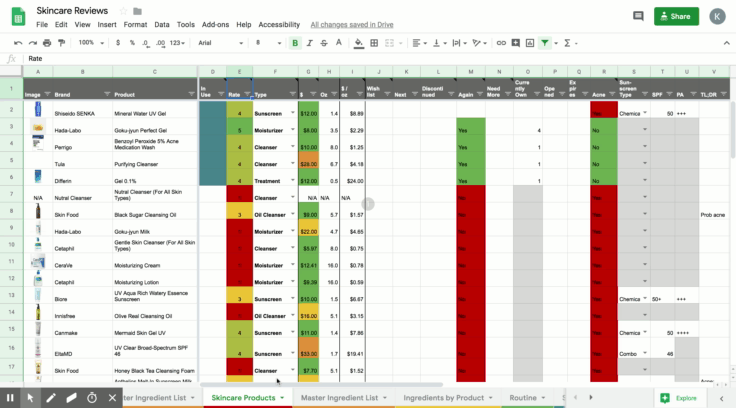Viewport: 736px width, 408px height.
Task: Click the insert chart icon
Action: [x=530, y=43]
